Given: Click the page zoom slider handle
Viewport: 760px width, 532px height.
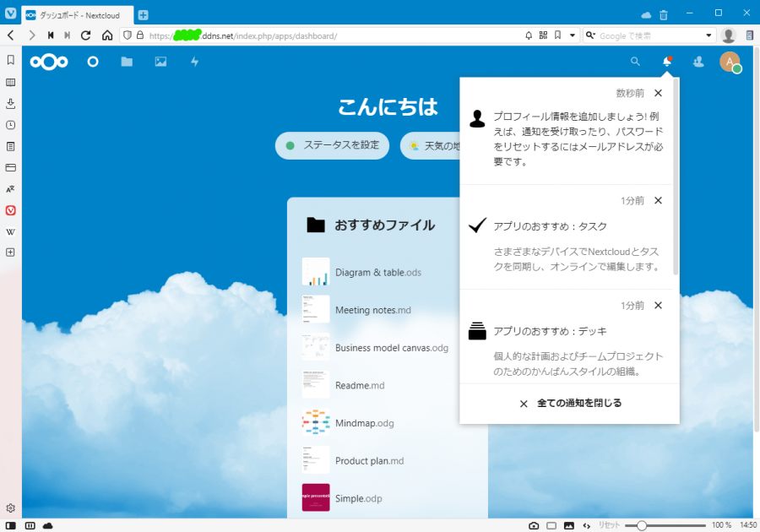Looking at the screenshot, I should coord(642,525).
